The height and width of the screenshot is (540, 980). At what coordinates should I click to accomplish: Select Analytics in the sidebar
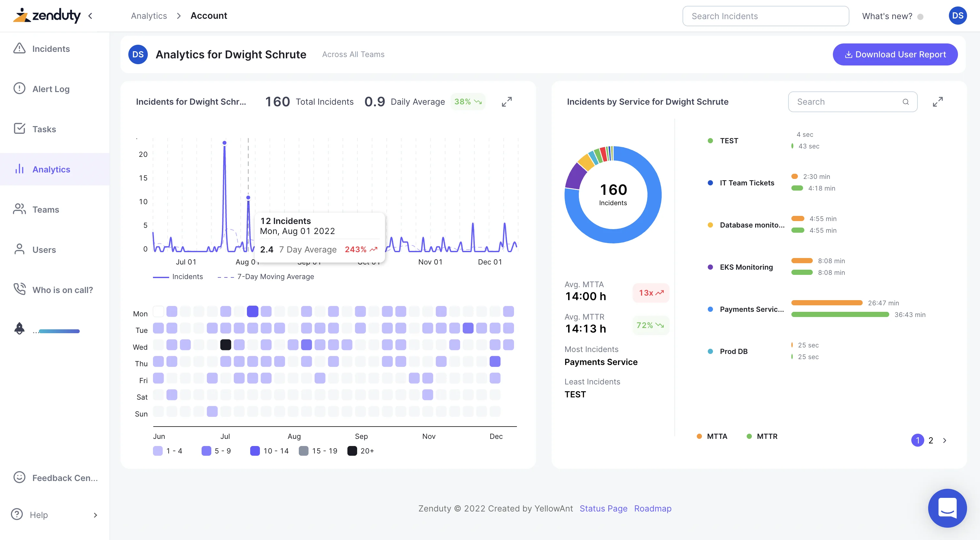(x=51, y=169)
